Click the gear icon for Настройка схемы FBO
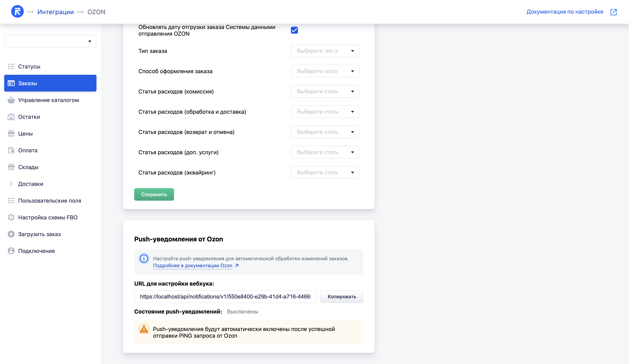 coord(11,217)
